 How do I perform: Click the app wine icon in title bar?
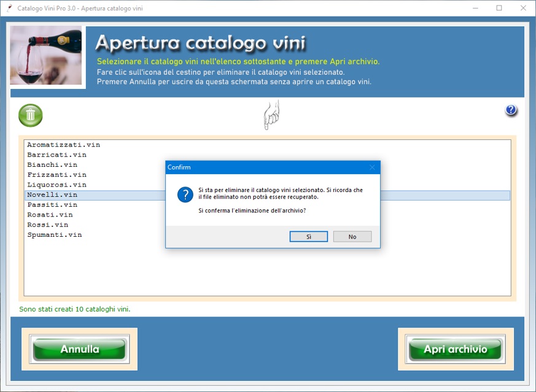(x=9, y=8)
